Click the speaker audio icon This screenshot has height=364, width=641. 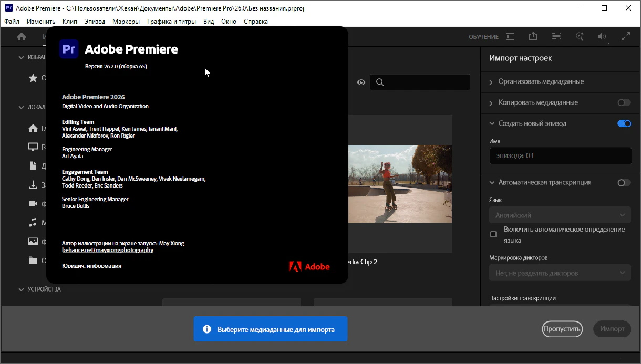(x=602, y=37)
